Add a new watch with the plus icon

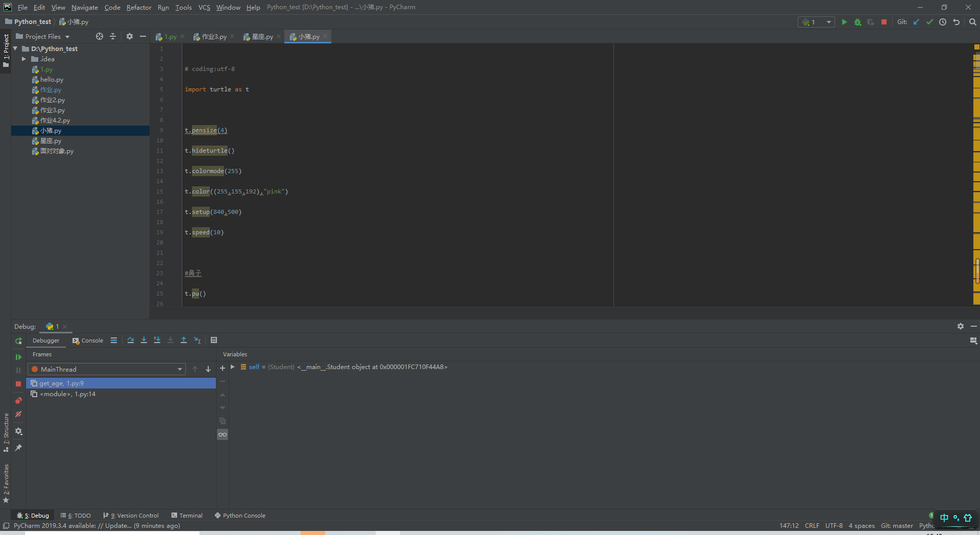pyautogui.click(x=223, y=368)
